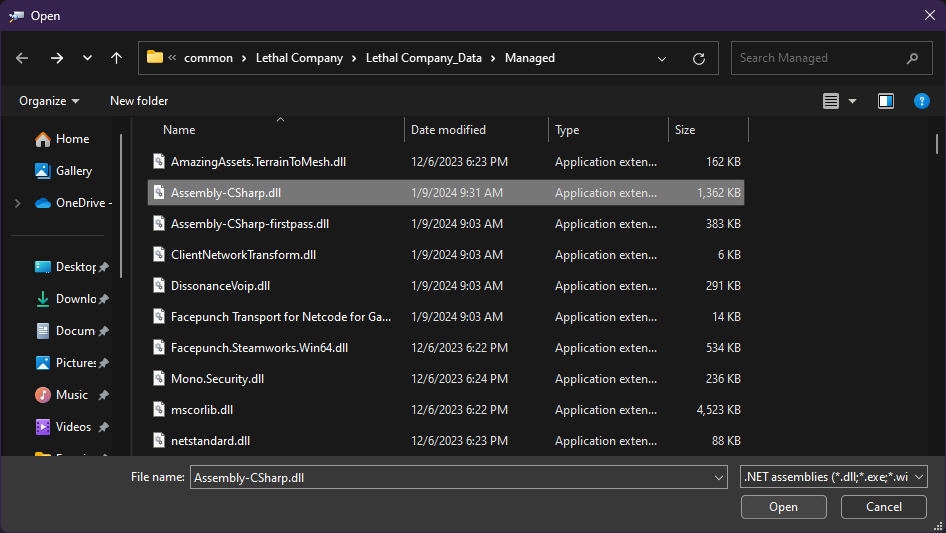Navigate to Lethal Company_Data breadcrumb
Viewport: 946px width, 533px height.
click(x=424, y=58)
